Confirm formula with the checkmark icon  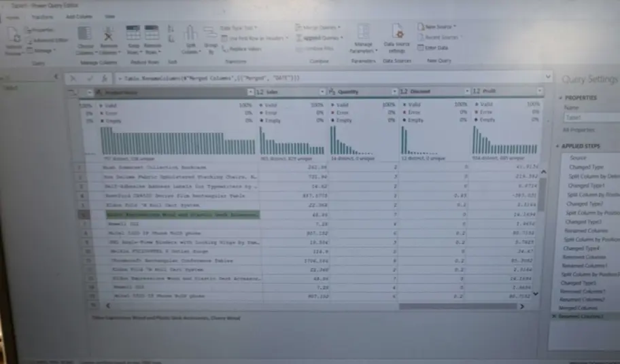tap(89, 79)
